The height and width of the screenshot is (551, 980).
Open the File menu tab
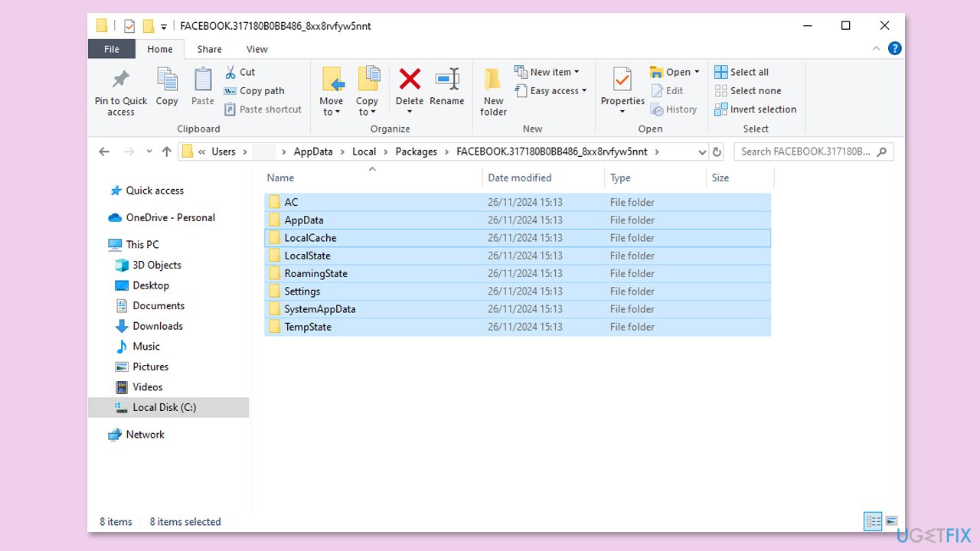pyautogui.click(x=112, y=49)
